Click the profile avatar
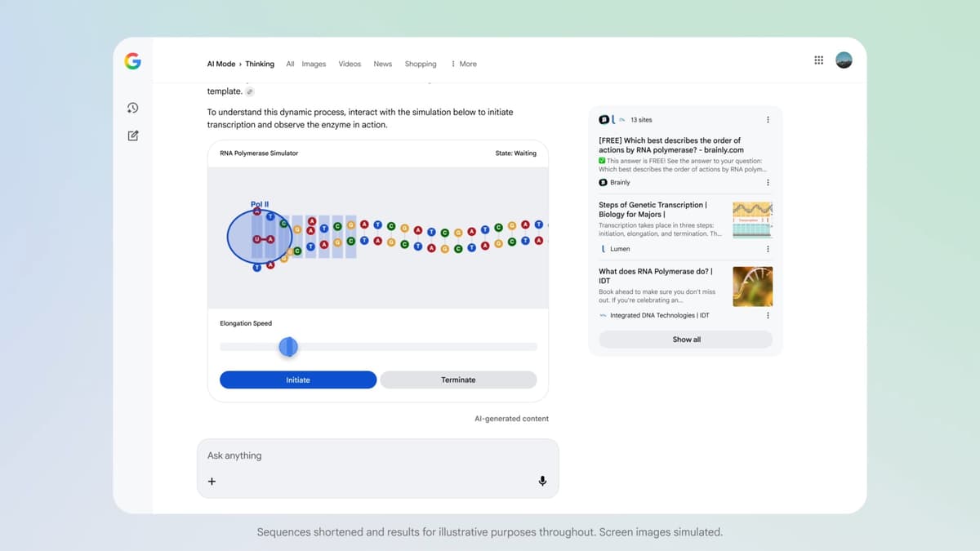The width and height of the screenshot is (980, 551). [x=844, y=60]
